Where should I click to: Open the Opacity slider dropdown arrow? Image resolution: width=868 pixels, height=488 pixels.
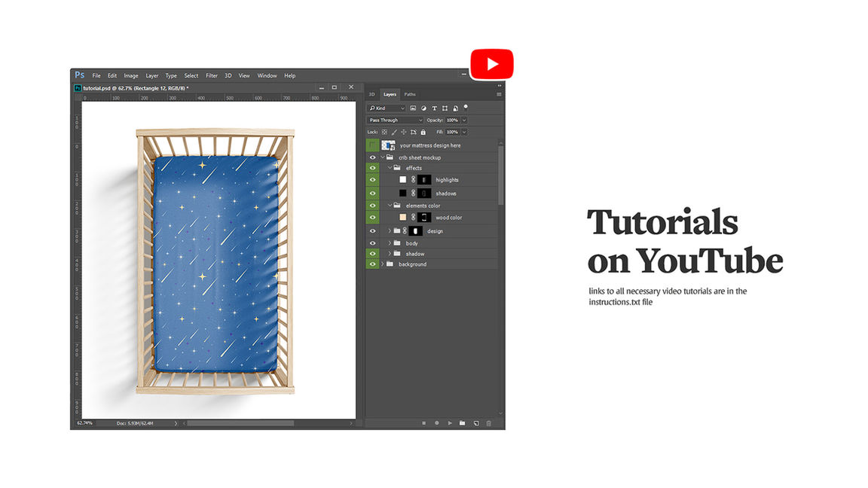click(464, 120)
